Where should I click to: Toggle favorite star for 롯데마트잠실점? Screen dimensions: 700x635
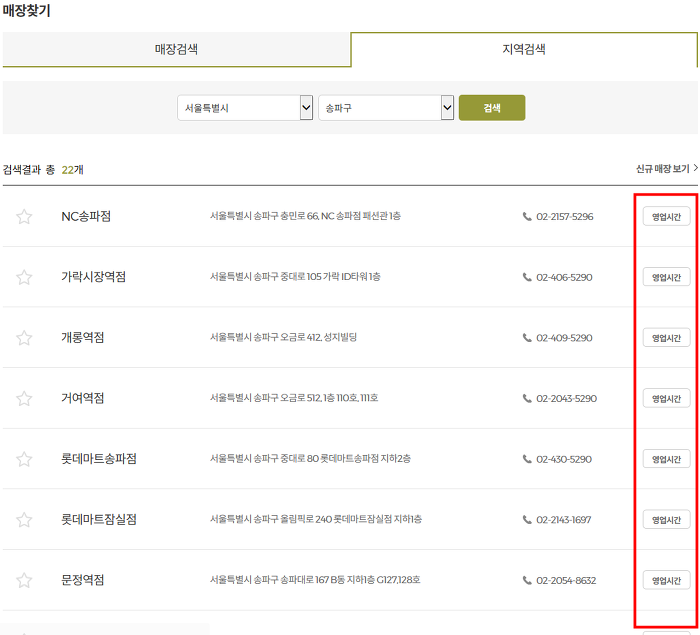24,520
